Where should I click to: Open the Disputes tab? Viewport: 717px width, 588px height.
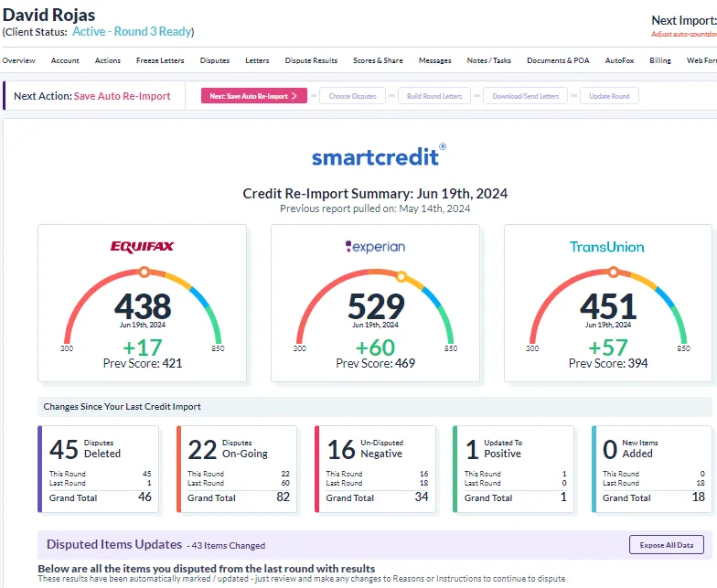215,60
